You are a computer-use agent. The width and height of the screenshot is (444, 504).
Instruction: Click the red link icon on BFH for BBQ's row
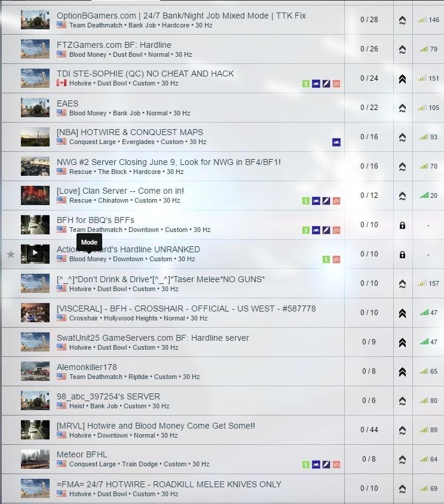tap(336, 230)
